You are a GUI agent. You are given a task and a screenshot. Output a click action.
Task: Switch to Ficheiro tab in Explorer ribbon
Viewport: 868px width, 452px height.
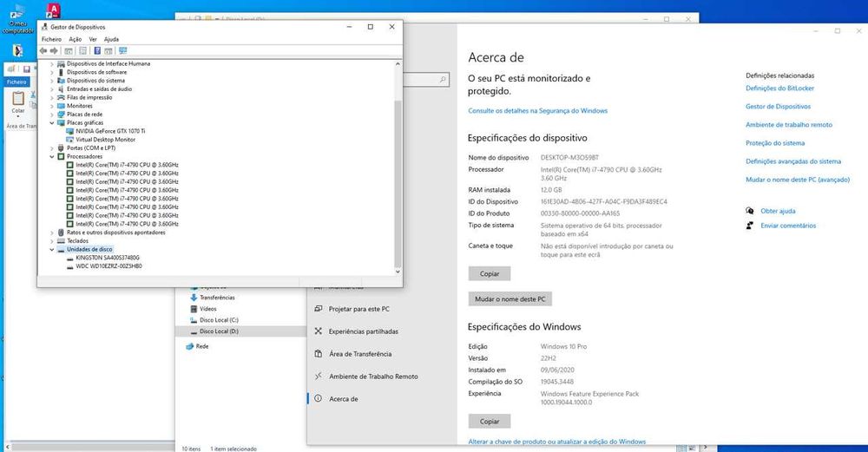[16, 82]
